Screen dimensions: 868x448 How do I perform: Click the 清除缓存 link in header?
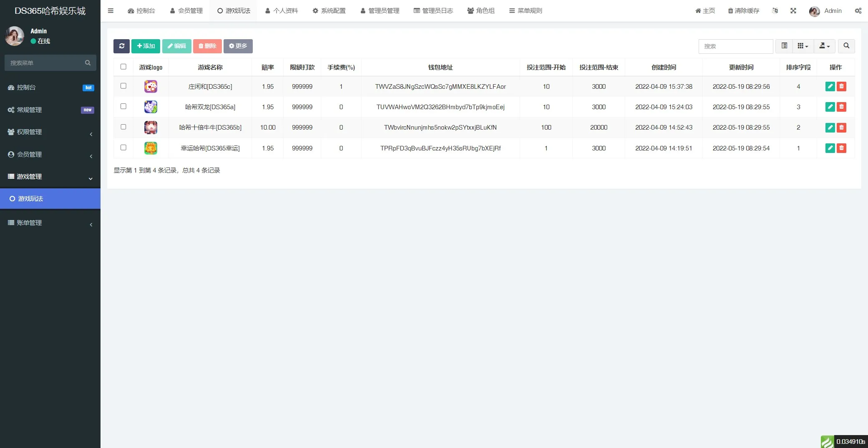tap(743, 11)
